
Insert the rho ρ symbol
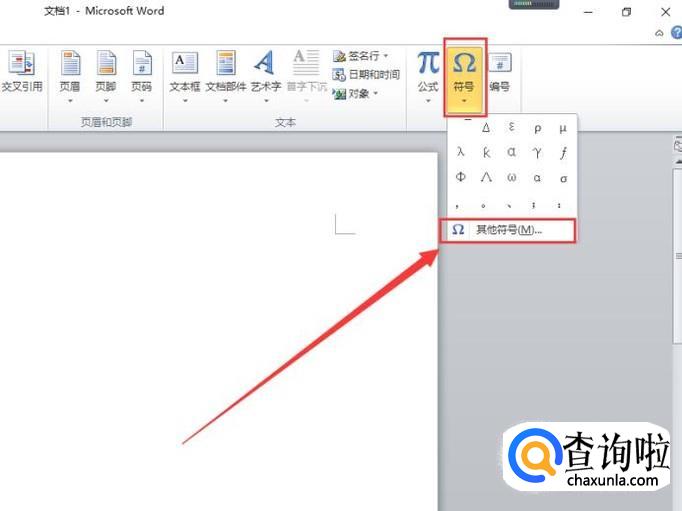click(x=538, y=129)
